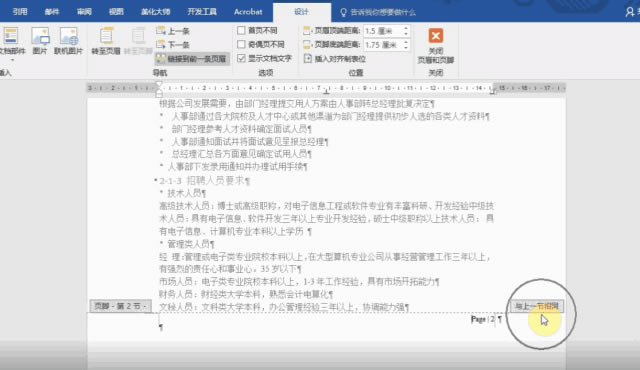Click the 技术人员 bullet line
The height and width of the screenshot is (370, 640).
186,193
